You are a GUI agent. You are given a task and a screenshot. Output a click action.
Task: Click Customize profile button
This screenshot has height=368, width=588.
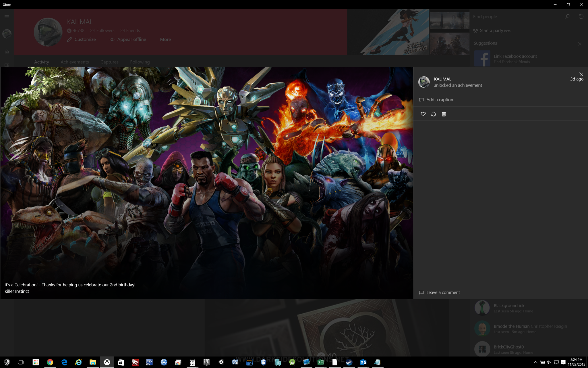(82, 39)
